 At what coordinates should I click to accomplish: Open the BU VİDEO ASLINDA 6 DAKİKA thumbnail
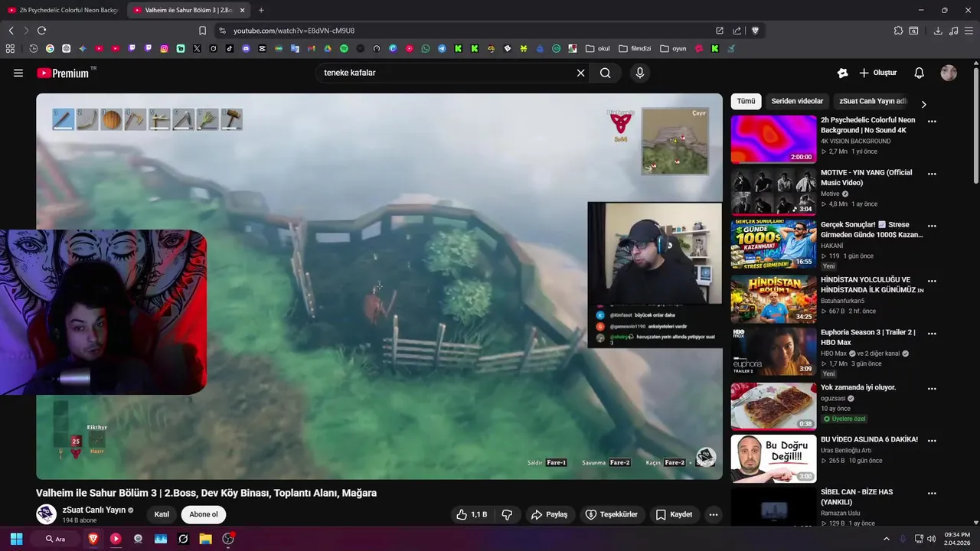coord(773,459)
